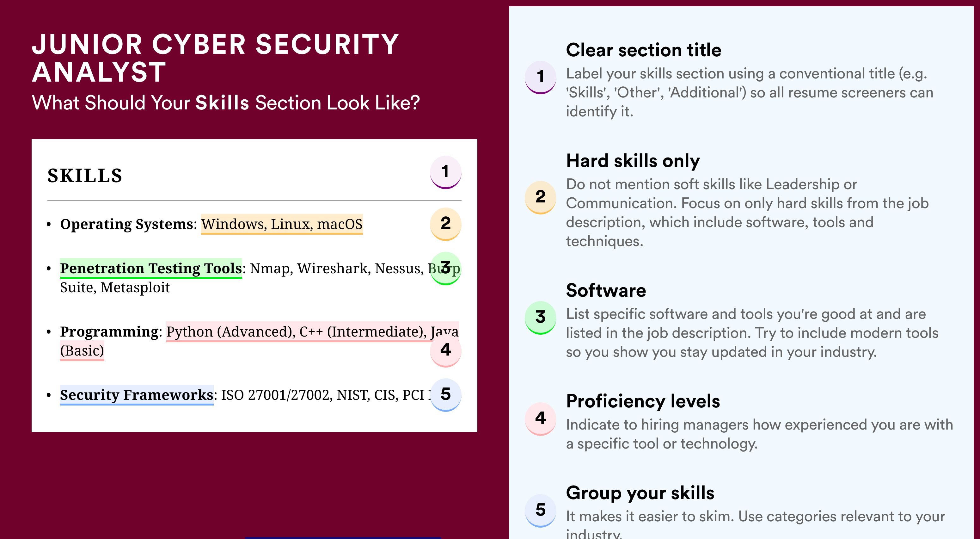The height and width of the screenshot is (539, 980).
Task: Click the Proficiency levels heading
Action: click(x=643, y=401)
